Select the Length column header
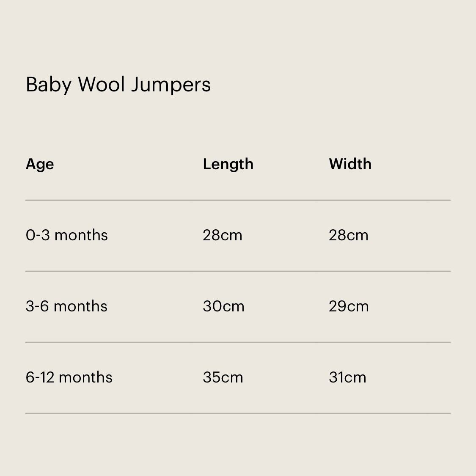The image size is (476, 476). [228, 164]
